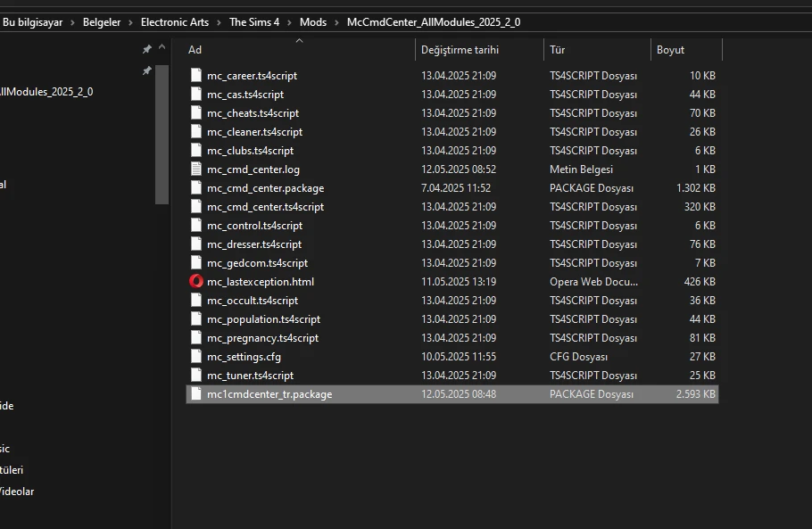
Task: Select the mc_cheats.ts4script file icon
Action: (195, 112)
